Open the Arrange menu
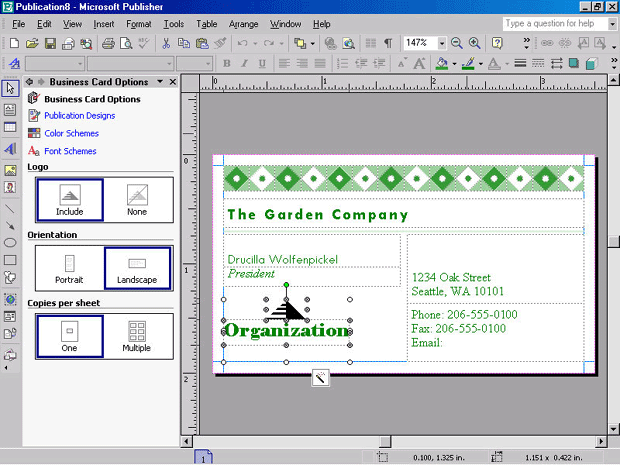This screenshot has height=465, width=620. (x=243, y=24)
